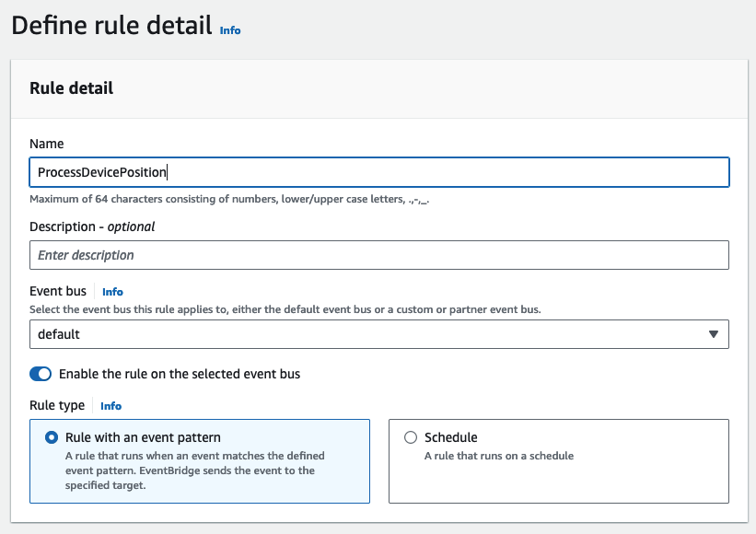Click the 'Description - optional' label
The image size is (756, 534).
[92, 226]
